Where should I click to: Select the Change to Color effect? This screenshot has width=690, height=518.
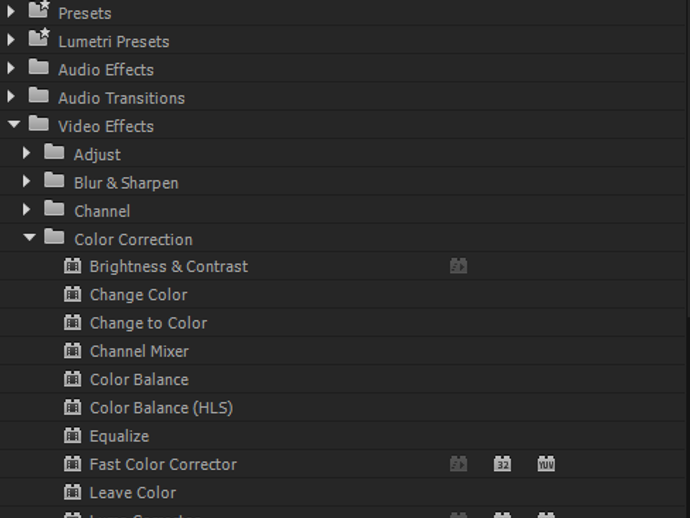point(148,323)
